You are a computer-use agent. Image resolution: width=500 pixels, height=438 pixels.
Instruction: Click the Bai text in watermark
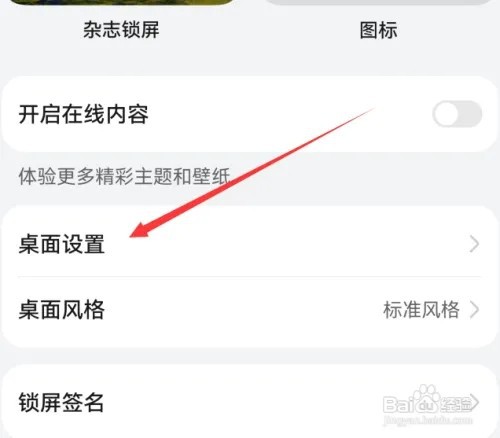(x=399, y=404)
